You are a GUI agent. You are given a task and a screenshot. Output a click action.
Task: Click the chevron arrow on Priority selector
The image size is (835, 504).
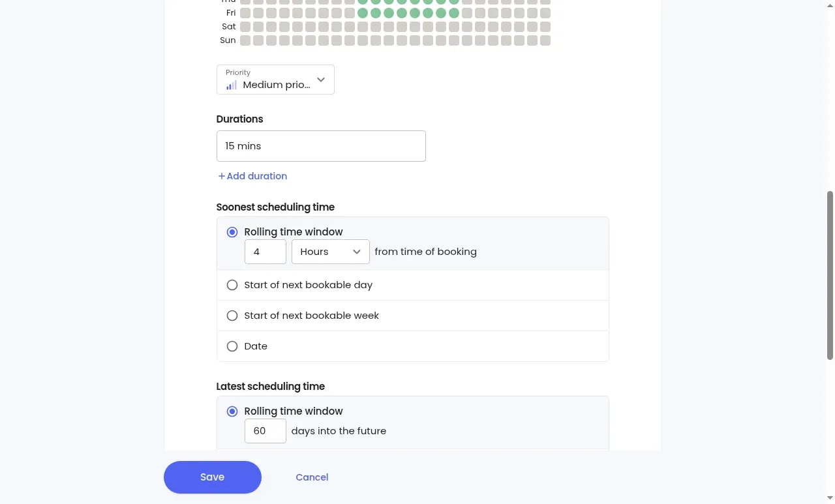pyautogui.click(x=321, y=80)
